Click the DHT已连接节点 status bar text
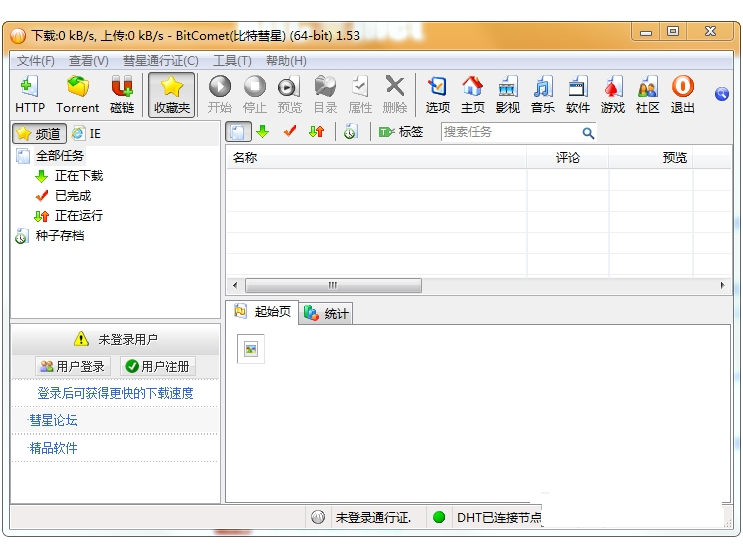Image resolution: width=743 pixels, height=555 pixels. pos(499,518)
